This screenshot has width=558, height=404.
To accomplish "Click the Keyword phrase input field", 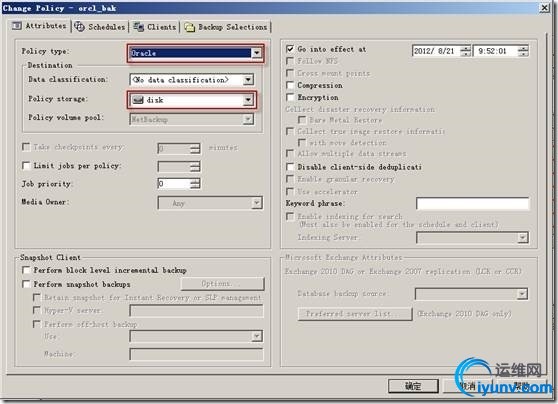I will coord(473,204).
